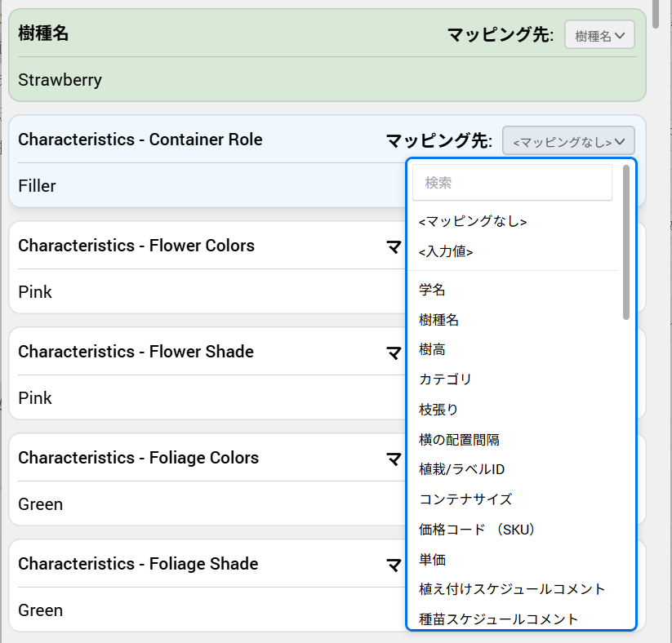
Task: Choose 単価 from the mapping list
Action: (432, 559)
